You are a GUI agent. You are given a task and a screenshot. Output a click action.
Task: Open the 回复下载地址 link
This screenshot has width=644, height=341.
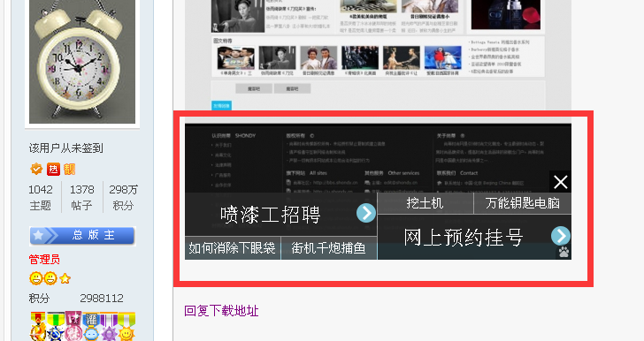tap(221, 311)
